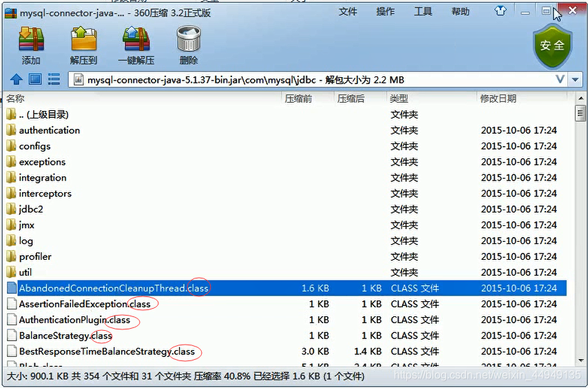Click the status bar size summary text

pyautogui.click(x=185, y=376)
